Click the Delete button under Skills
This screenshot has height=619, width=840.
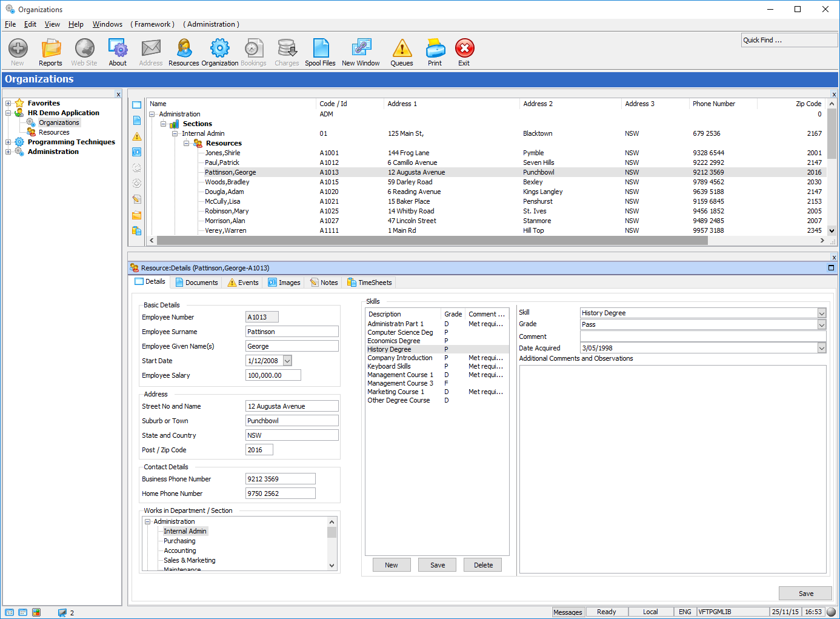tap(483, 565)
